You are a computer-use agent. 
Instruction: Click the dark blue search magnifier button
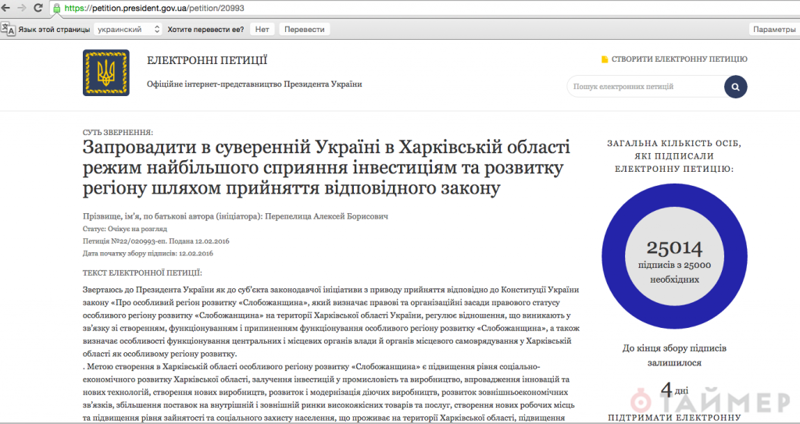tap(735, 88)
